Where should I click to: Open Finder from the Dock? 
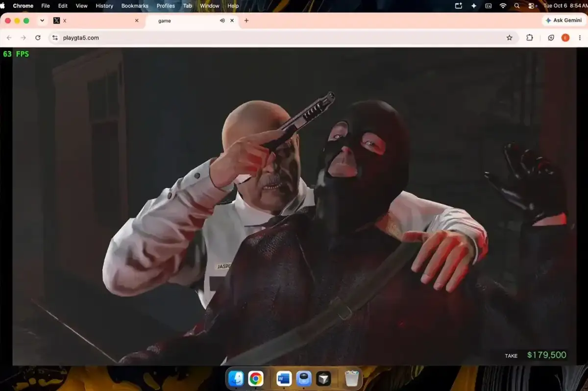click(x=236, y=379)
